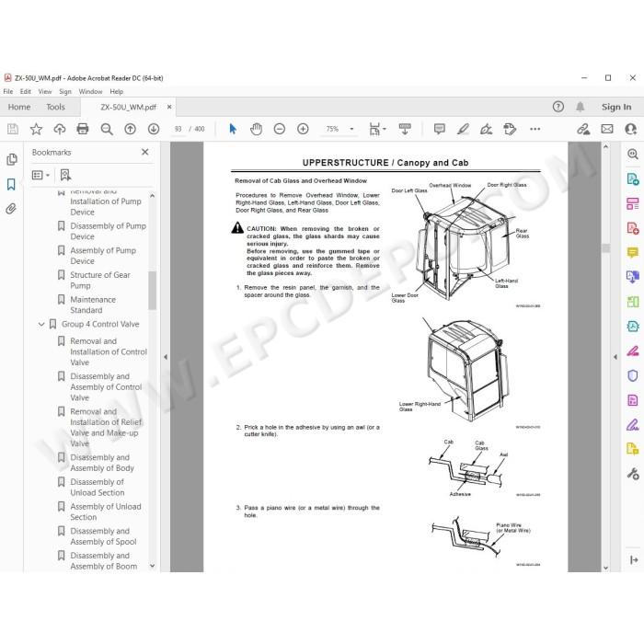
Task: Open the attachments paperclip panel
Action: (11, 209)
